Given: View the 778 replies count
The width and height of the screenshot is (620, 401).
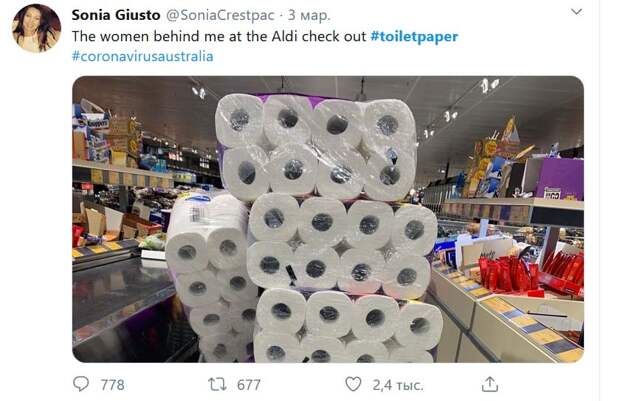Looking at the screenshot, I should point(112,385).
